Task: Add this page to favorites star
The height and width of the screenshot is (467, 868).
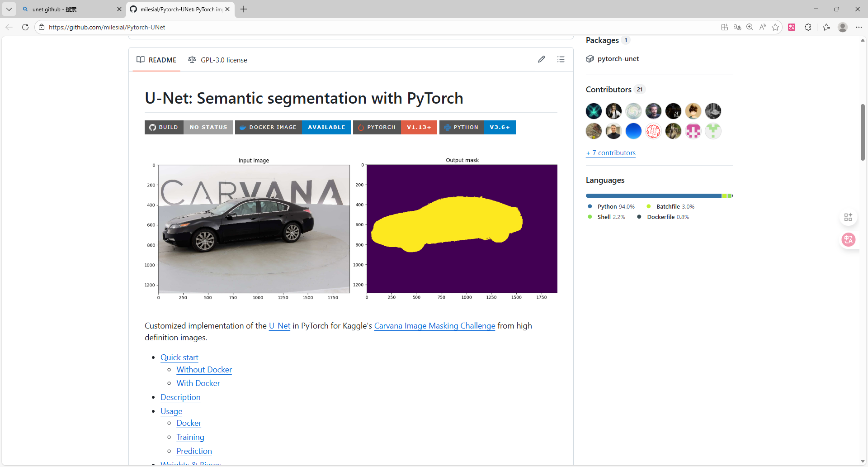Action: click(x=775, y=27)
